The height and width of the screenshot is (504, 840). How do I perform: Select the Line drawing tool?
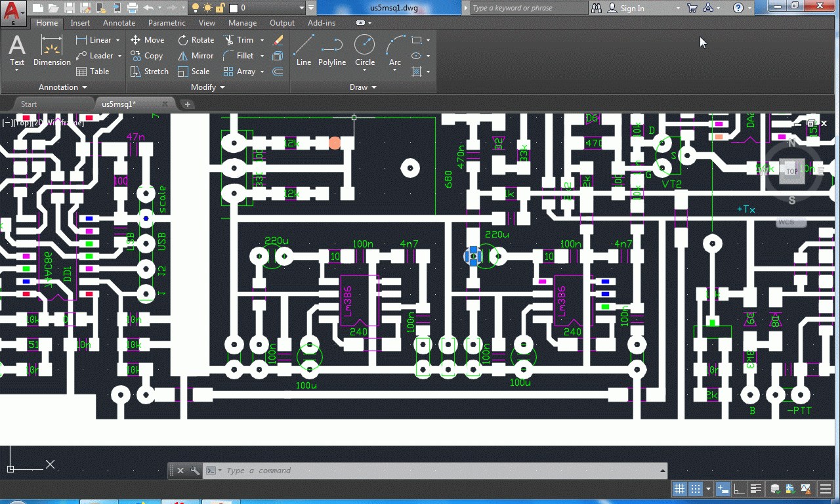point(303,51)
